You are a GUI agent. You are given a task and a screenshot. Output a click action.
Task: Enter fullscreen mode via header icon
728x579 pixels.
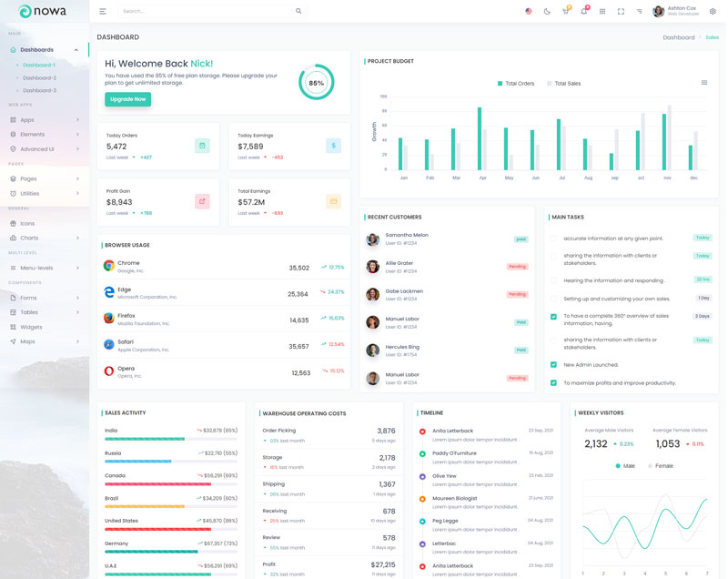[x=621, y=11]
